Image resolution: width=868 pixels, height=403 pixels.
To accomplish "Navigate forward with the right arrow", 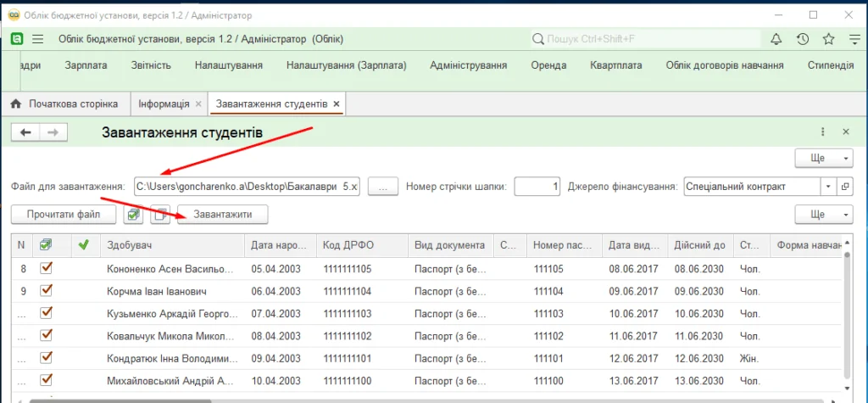I will coord(53,132).
